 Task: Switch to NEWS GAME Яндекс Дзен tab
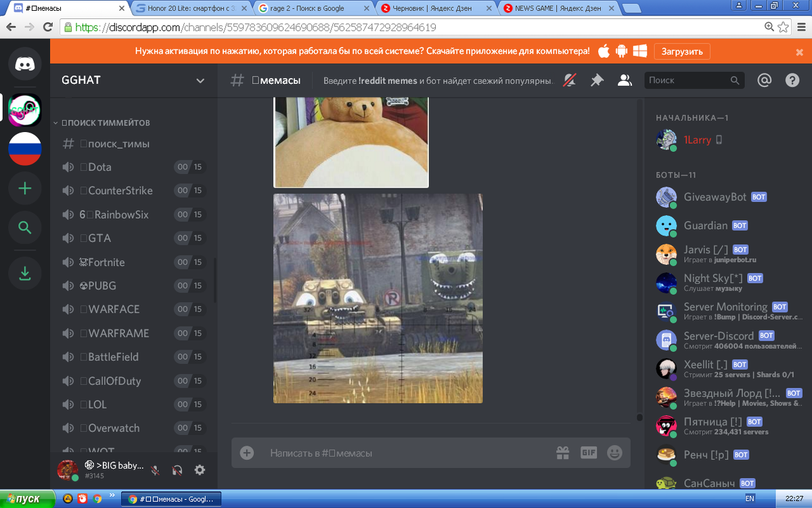click(x=558, y=9)
